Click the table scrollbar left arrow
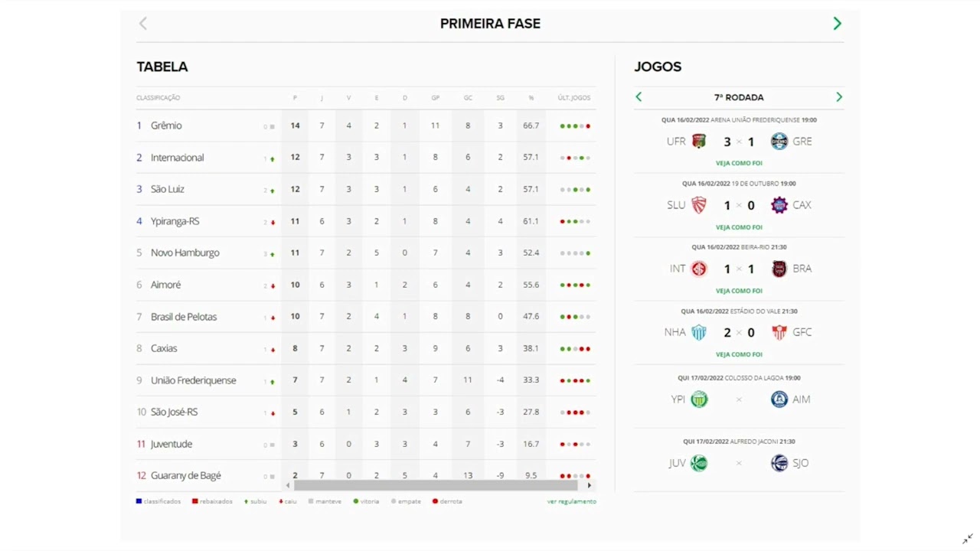Viewport: 980px width, 551px height. point(289,485)
